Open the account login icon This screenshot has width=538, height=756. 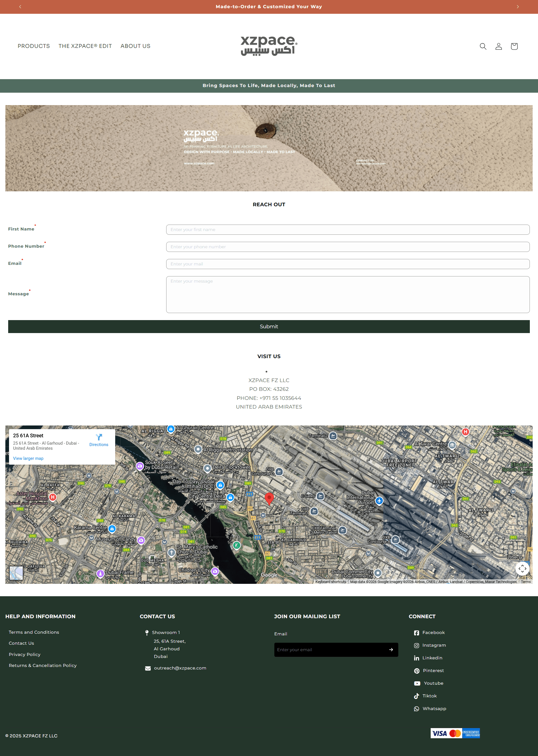click(x=499, y=46)
